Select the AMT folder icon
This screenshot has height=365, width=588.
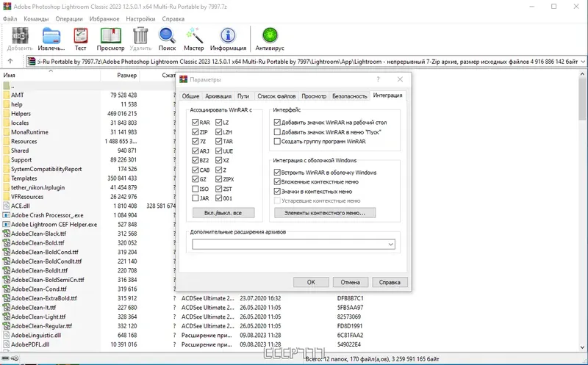[x=7, y=95]
